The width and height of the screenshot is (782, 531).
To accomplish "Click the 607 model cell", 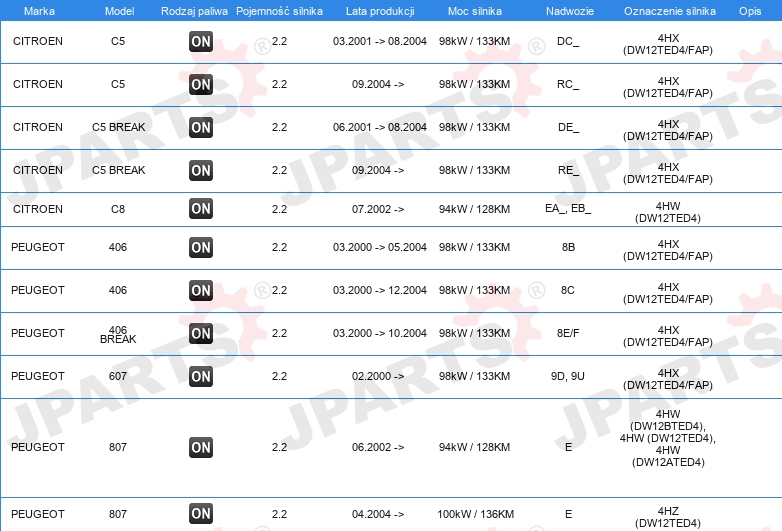I will [x=118, y=376].
